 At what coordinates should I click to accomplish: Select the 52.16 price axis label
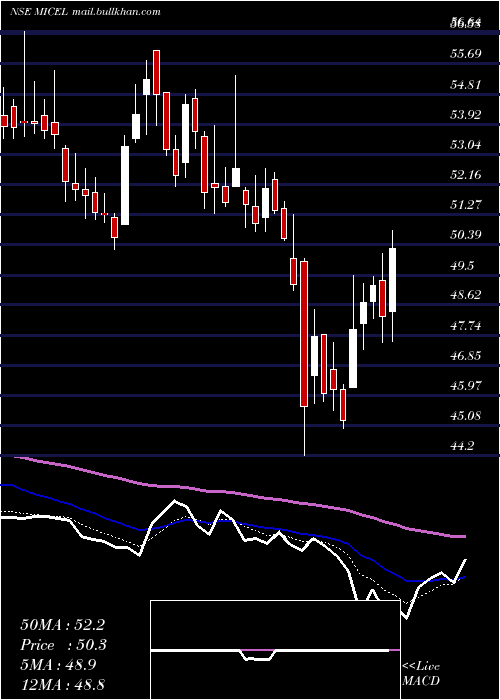tap(467, 175)
